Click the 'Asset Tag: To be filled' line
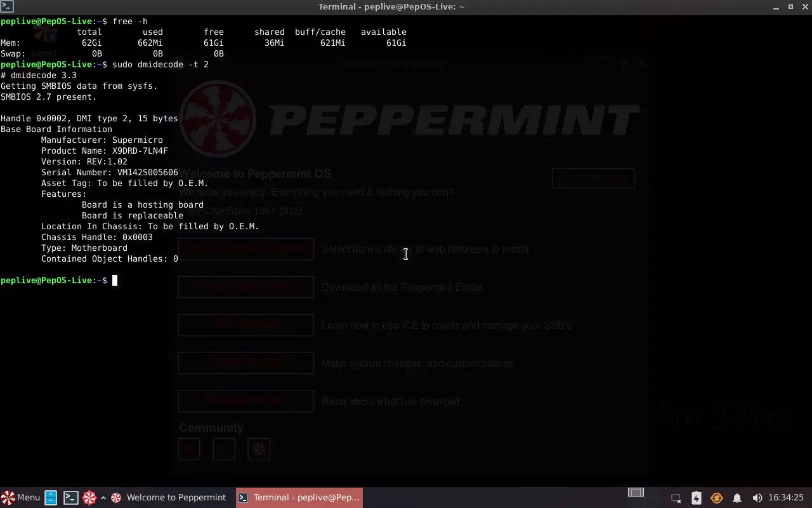 coord(125,183)
